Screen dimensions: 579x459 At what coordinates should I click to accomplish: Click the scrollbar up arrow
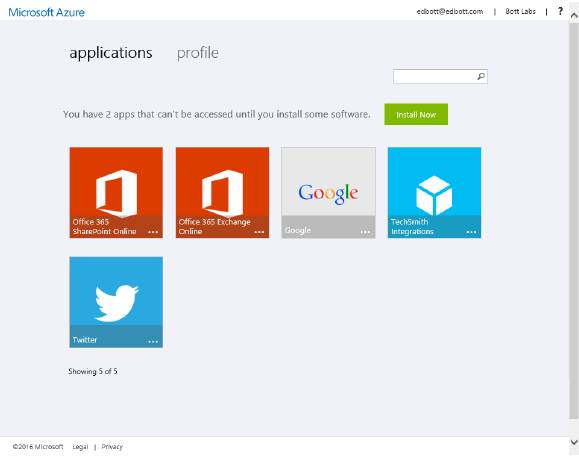574,16
